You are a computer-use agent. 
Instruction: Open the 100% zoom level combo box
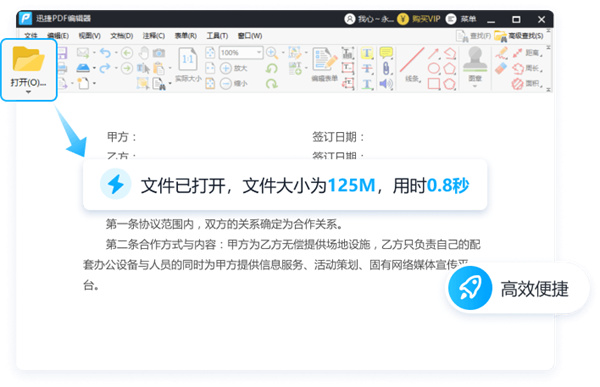pos(241,53)
